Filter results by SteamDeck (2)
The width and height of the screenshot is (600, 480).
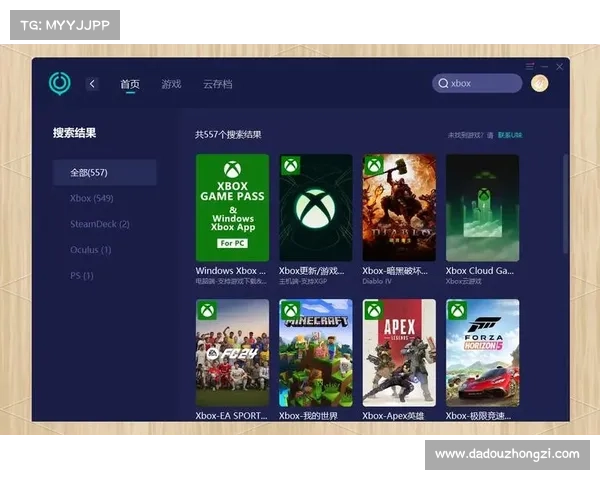click(99, 224)
